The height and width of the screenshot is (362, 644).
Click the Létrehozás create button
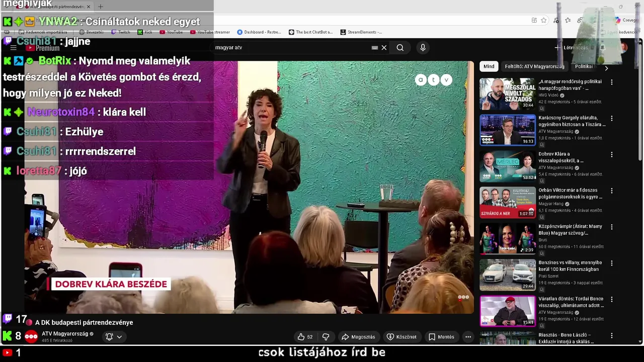572,47
